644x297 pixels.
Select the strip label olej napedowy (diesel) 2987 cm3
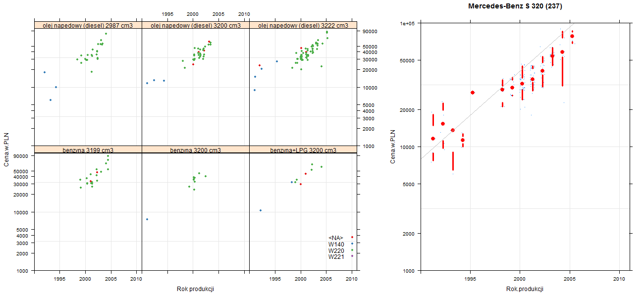(x=88, y=25)
